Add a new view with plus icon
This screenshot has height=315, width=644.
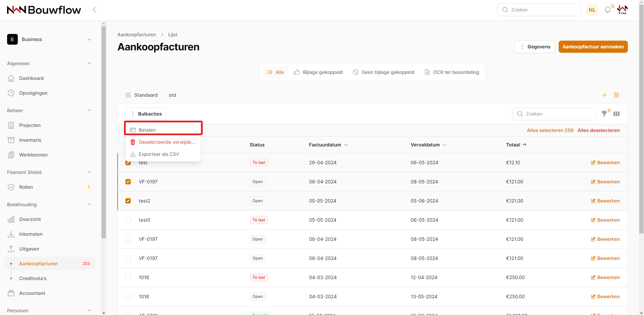pos(604,95)
